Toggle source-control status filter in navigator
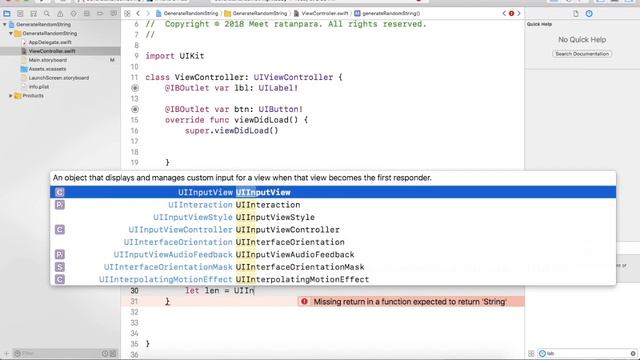The width and height of the screenshot is (640, 360). tap(113, 353)
